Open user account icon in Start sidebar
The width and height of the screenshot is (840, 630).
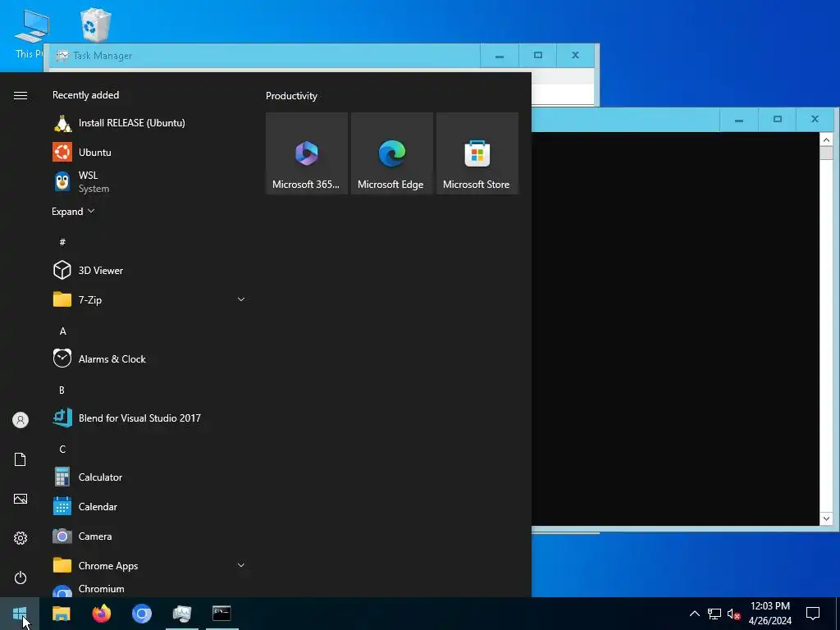[x=21, y=420]
